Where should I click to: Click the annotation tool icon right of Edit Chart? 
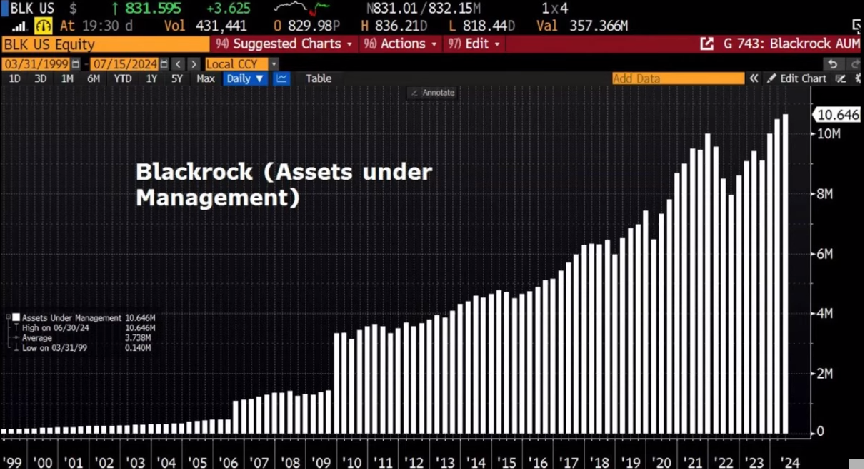pos(840,79)
